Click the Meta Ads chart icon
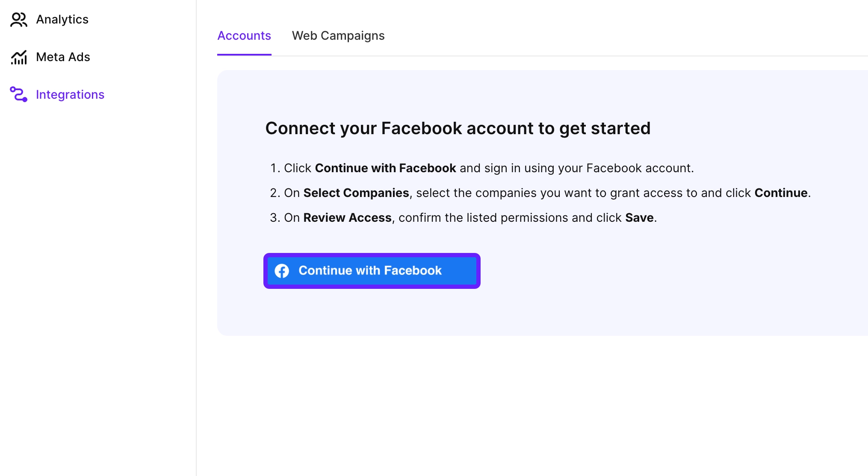 point(18,57)
